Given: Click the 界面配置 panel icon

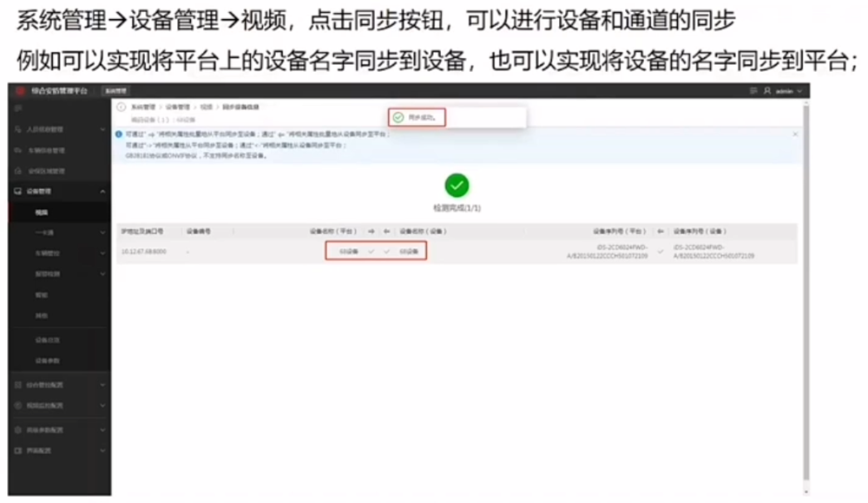Looking at the screenshot, I should (x=17, y=450).
